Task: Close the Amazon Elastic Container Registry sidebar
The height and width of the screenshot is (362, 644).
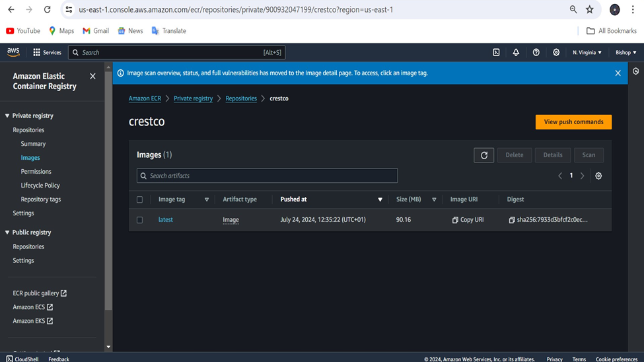Action: (93, 77)
